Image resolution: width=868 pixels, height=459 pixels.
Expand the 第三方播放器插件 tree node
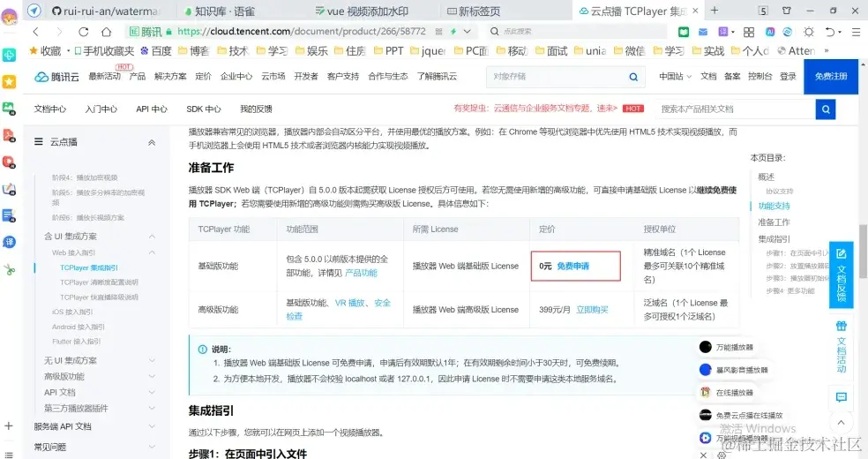pos(152,409)
